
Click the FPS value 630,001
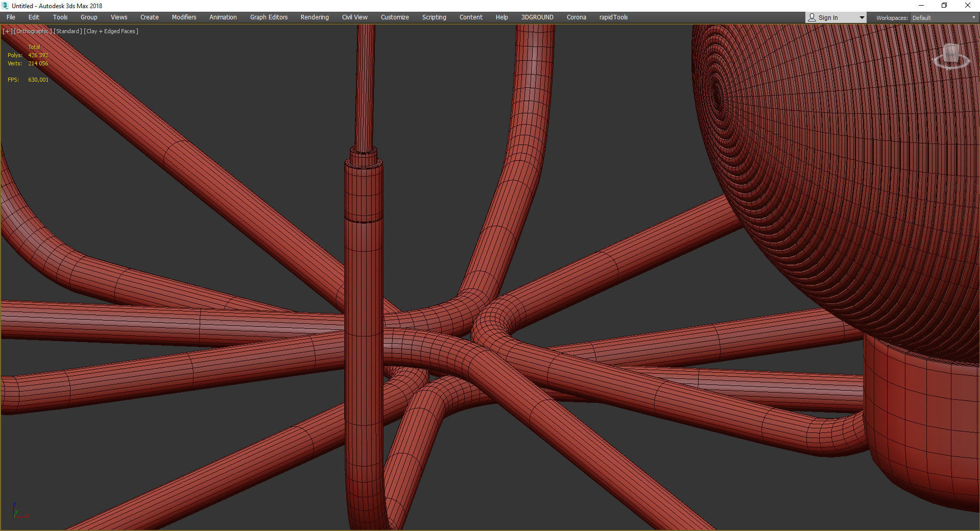(38, 80)
